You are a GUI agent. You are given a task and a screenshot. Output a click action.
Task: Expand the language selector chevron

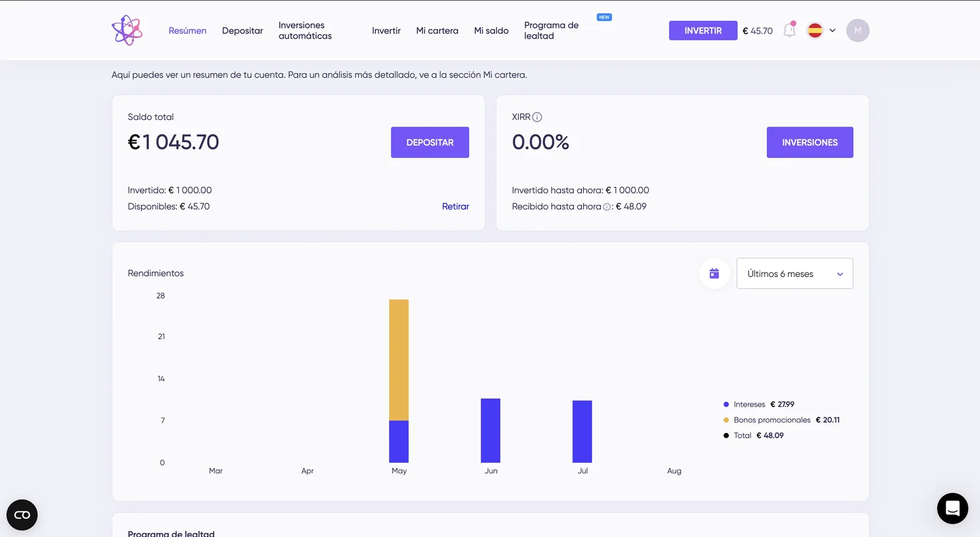pyautogui.click(x=832, y=31)
